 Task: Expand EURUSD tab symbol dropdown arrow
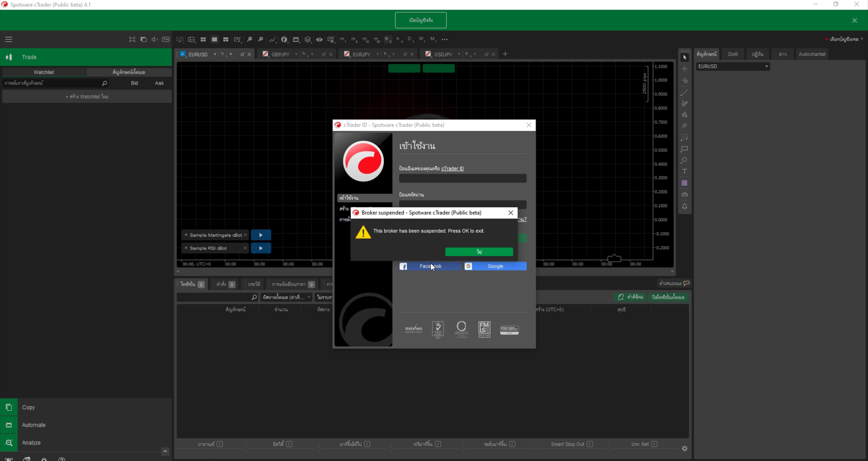coord(215,54)
